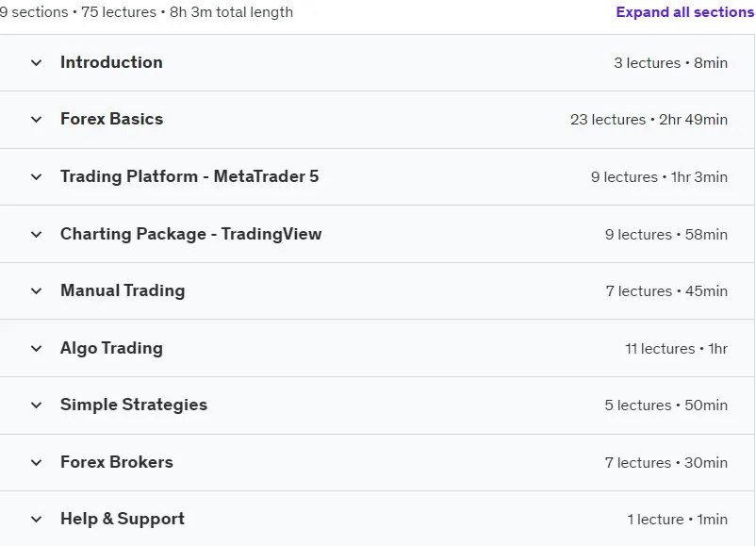Click the Help & Support section title
756x546 pixels.
pyautogui.click(x=123, y=519)
